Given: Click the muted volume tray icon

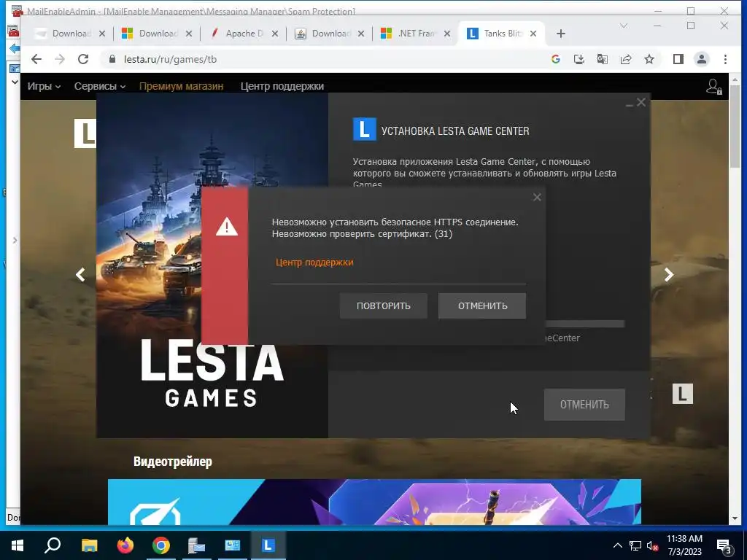Looking at the screenshot, I should click(x=652, y=545).
